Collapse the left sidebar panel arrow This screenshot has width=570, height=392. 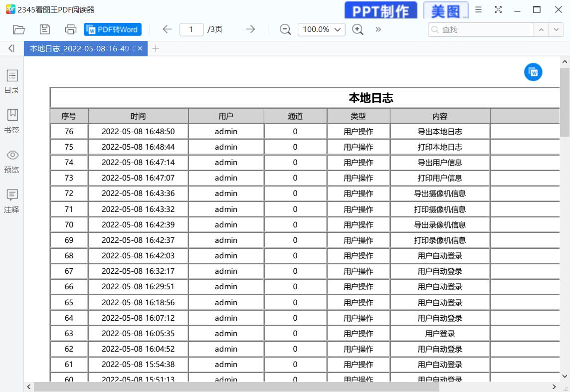[11, 48]
